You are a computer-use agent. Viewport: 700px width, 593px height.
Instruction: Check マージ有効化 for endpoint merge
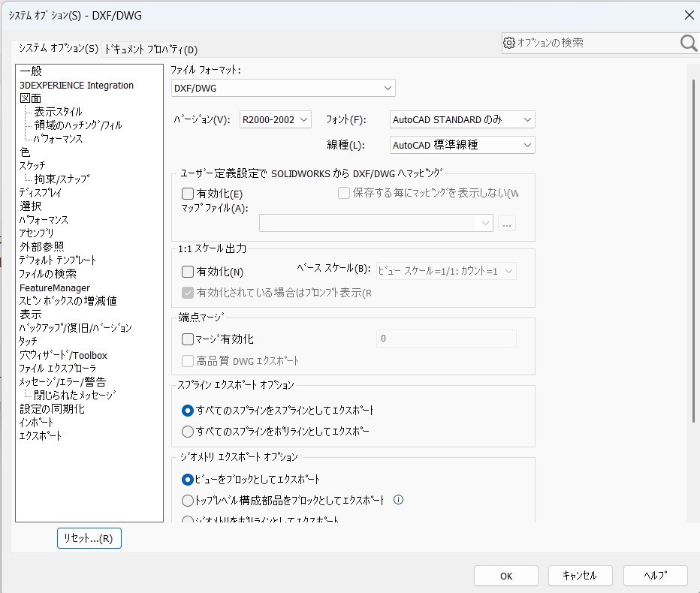pyautogui.click(x=188, y=339)
